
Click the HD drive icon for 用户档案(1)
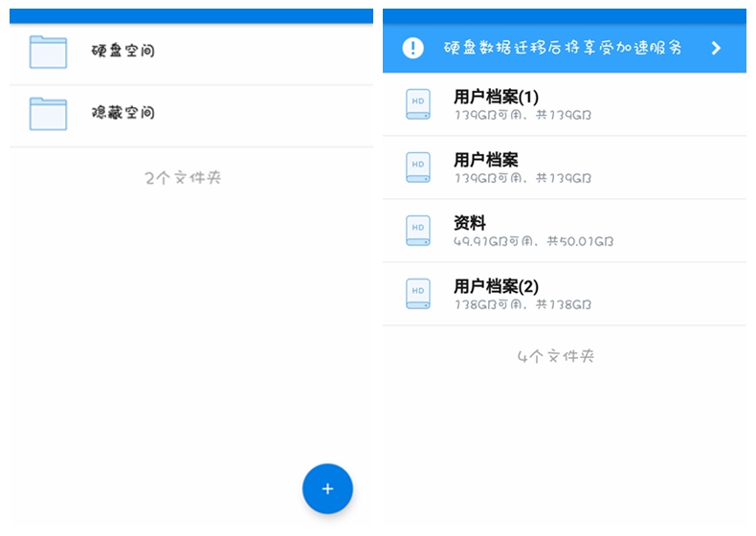(418, 103)
